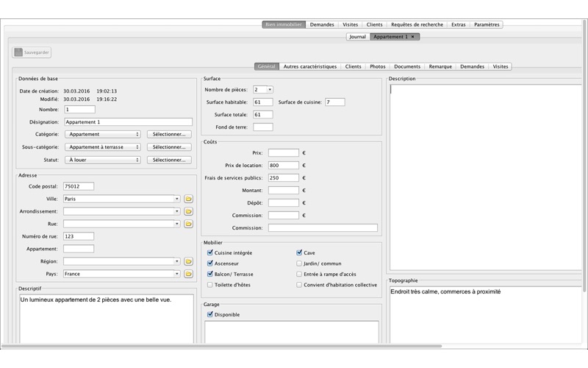Switch to the Journal tab
Viewport: 588px width, 368px height.
pos(357,37)
